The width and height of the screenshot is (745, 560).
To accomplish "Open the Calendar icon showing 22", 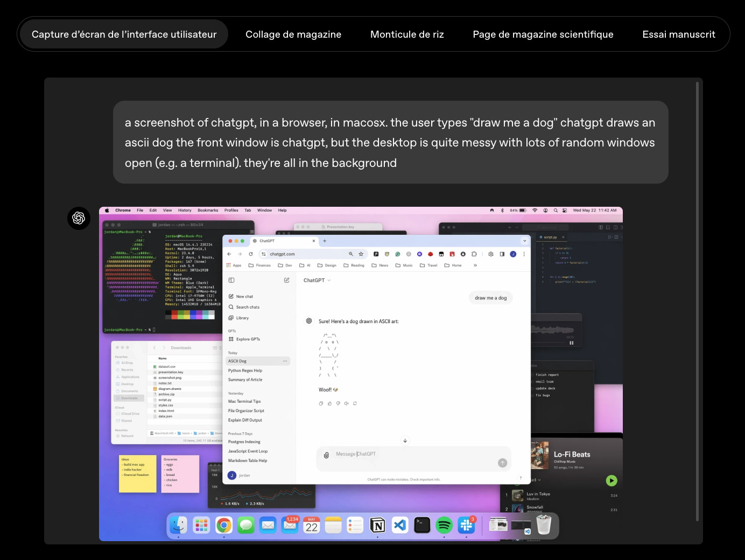I will click(x=312, y=525).
